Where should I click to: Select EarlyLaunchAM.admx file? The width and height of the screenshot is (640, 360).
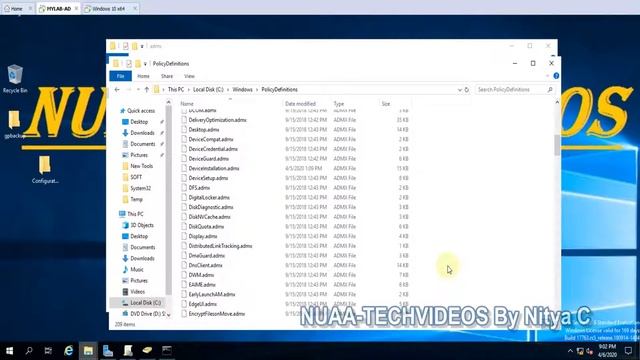click(x=212, y=295)
